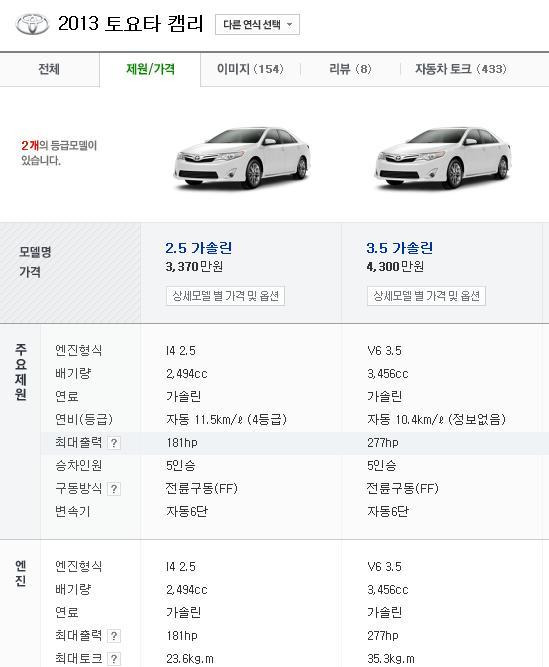The width and height of the screenshot is (549, 667).
Task: Click the 3.5 가솔린 model car image
Action: coord(442,157)
